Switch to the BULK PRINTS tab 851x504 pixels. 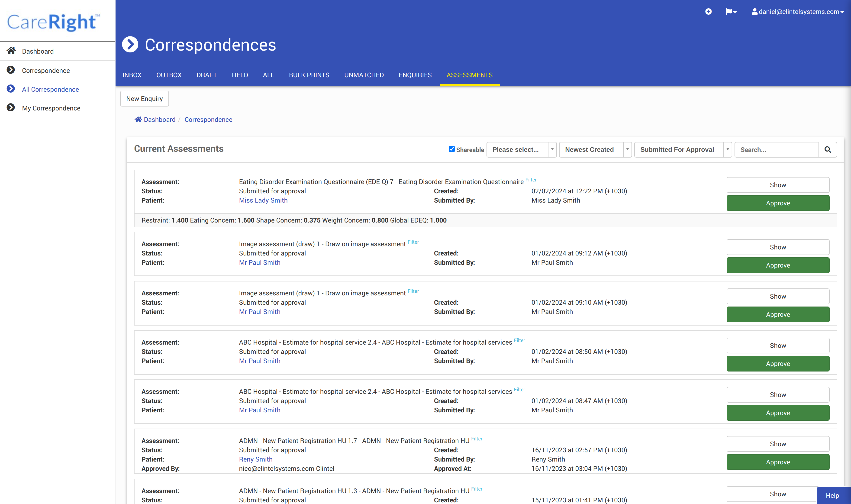pyautogui.click(x=309, y=75)
